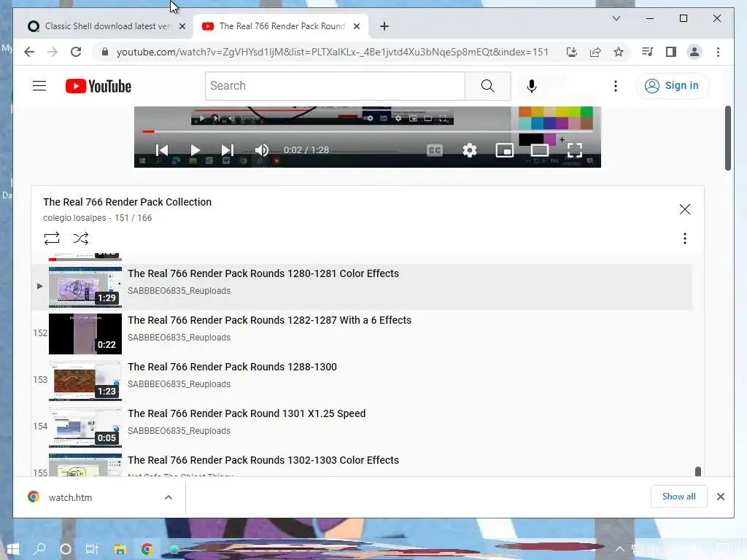This screenshot has width=747, height=560.
Task: Go forward in browser history
Action: point(53,52)
